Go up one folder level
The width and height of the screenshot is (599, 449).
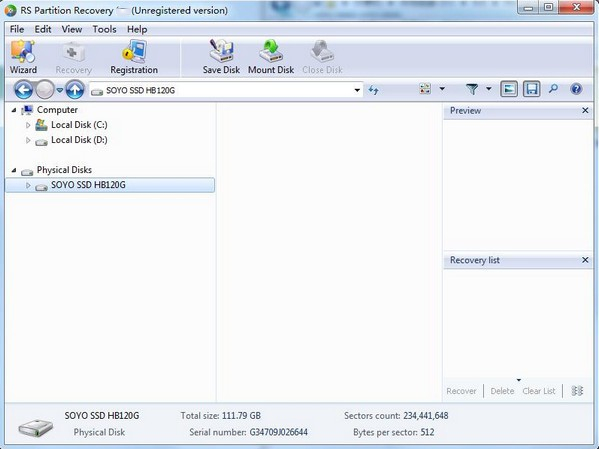(75, 90)
